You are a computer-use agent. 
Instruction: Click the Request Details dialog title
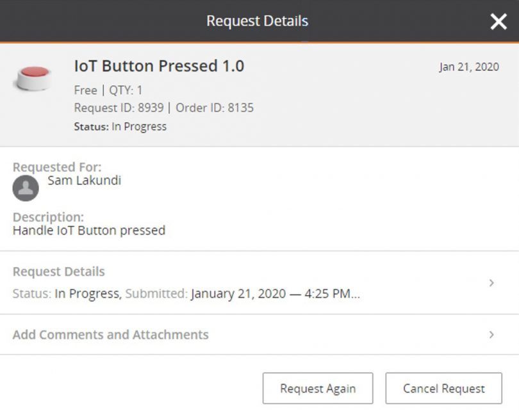pos(257,21)
